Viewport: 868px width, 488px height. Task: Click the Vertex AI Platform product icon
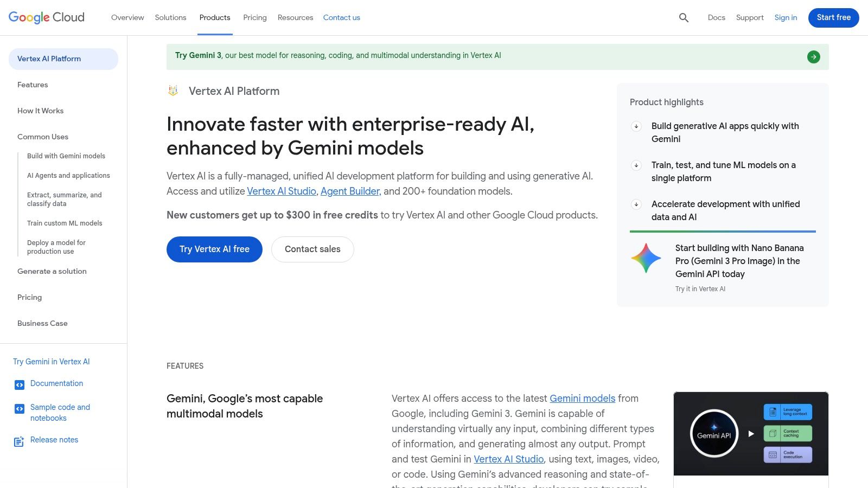173,91
